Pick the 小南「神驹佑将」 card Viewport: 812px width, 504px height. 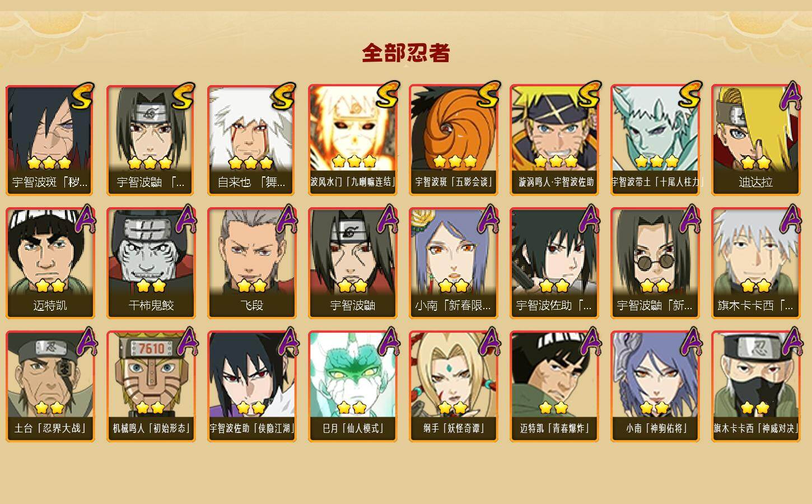click(x=655, y=386)
